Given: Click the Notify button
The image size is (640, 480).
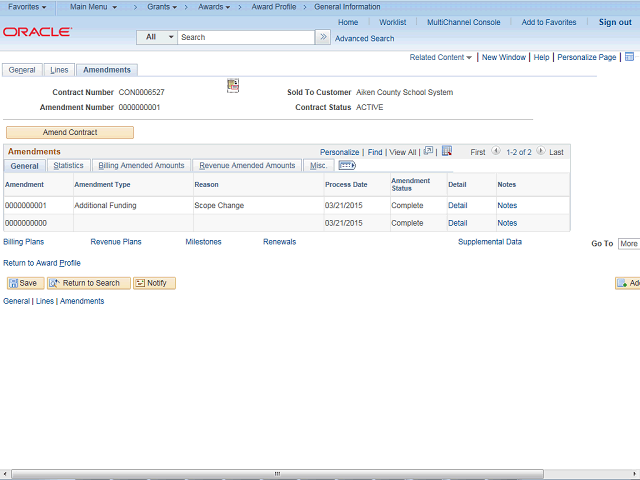Looking at the screenshot, I should [x=154, y=283].
